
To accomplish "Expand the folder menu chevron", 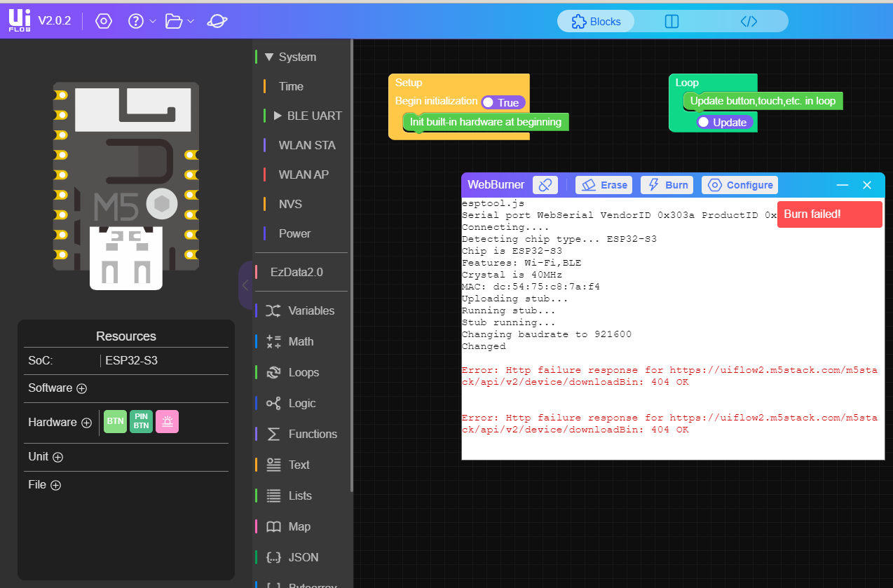I will pos(191,21).
